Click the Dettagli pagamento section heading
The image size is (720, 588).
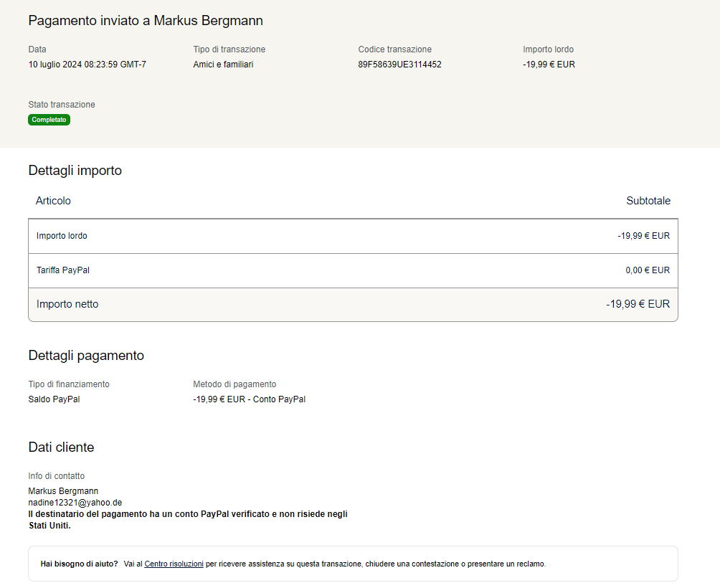point(86,356)
